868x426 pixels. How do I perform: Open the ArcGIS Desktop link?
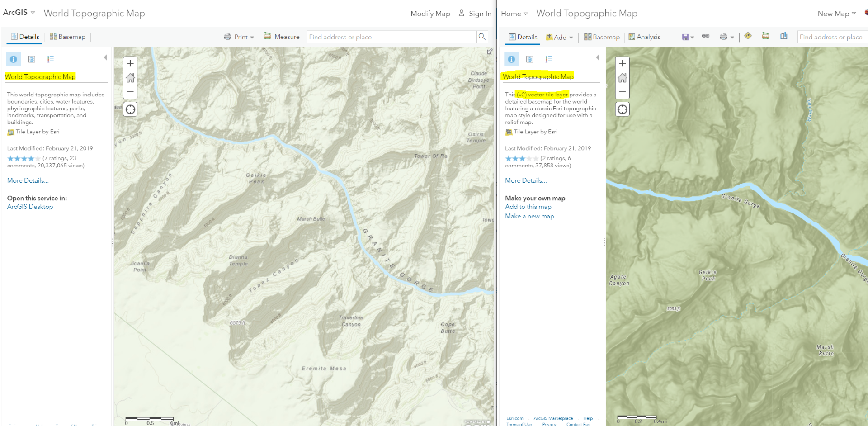[x=30, y=207]
